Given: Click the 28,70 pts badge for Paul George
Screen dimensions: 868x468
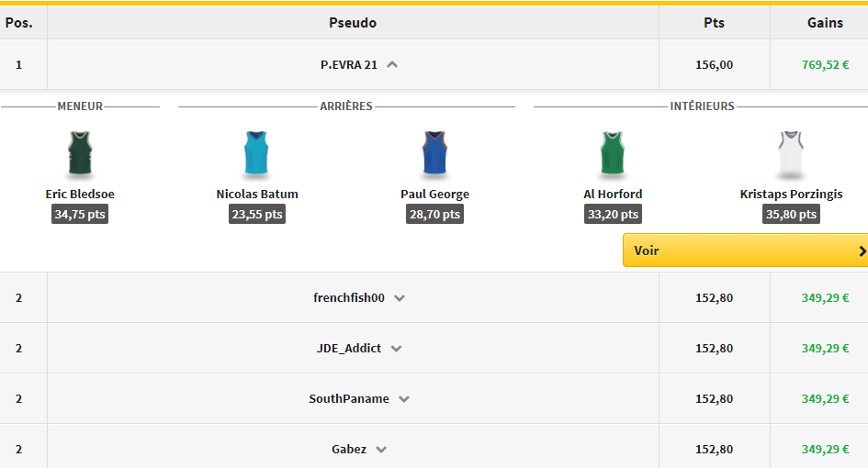Looking at the screenshot, I should pyautogui.click(x=434, y=215).
